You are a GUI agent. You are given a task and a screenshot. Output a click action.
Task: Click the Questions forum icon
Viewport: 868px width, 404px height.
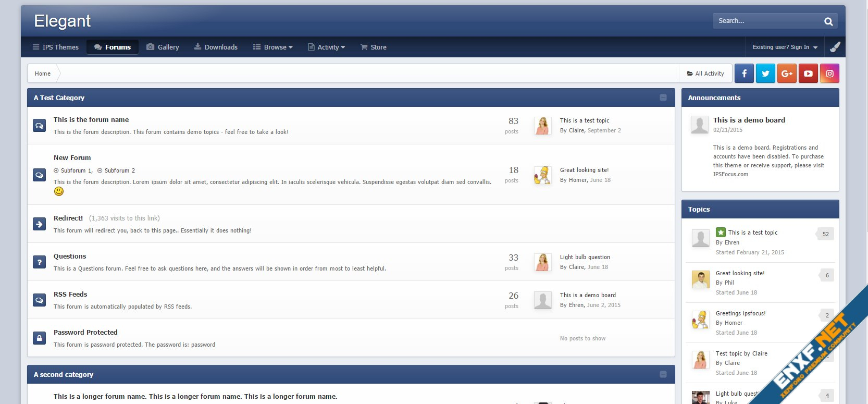coord(40,262)
